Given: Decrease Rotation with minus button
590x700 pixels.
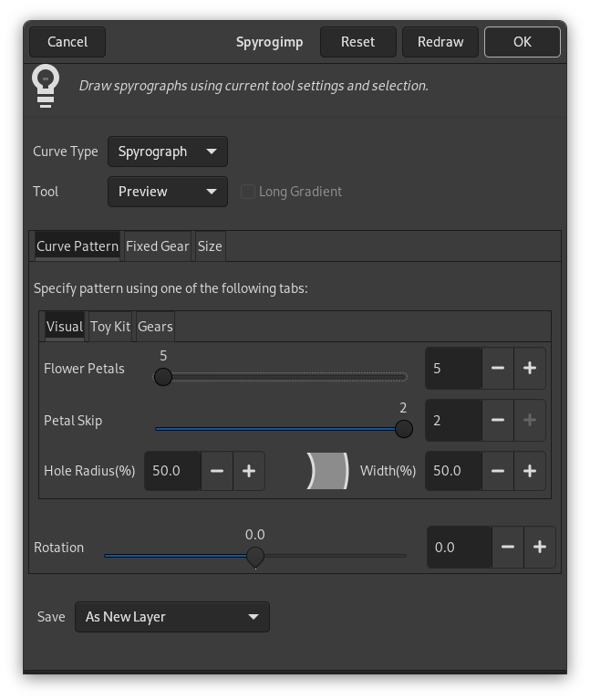Looking at the screenshot, I should 508,548.
